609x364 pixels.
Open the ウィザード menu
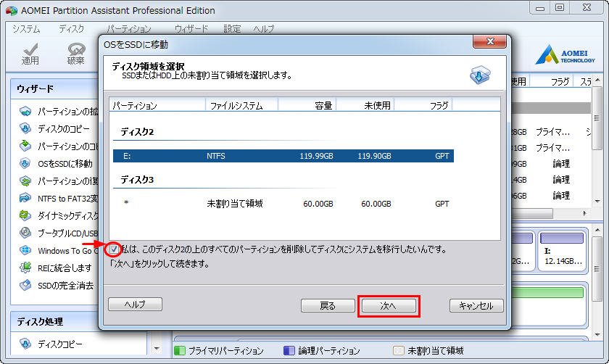[x=191, y=29]
